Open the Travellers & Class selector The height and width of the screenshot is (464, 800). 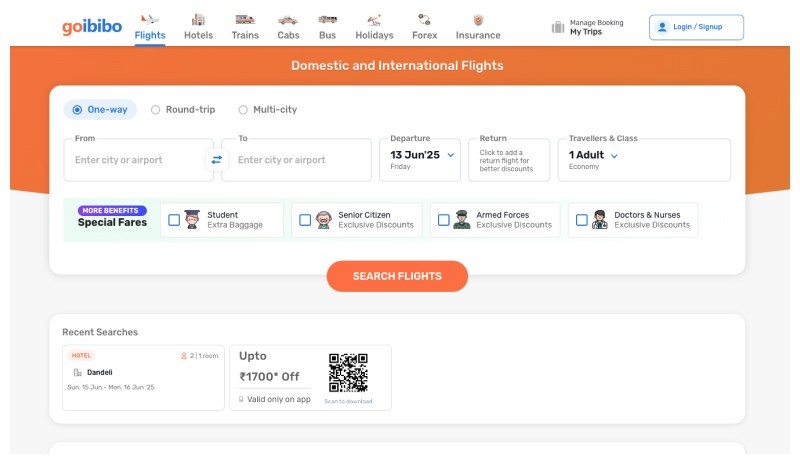pos(644,160)
